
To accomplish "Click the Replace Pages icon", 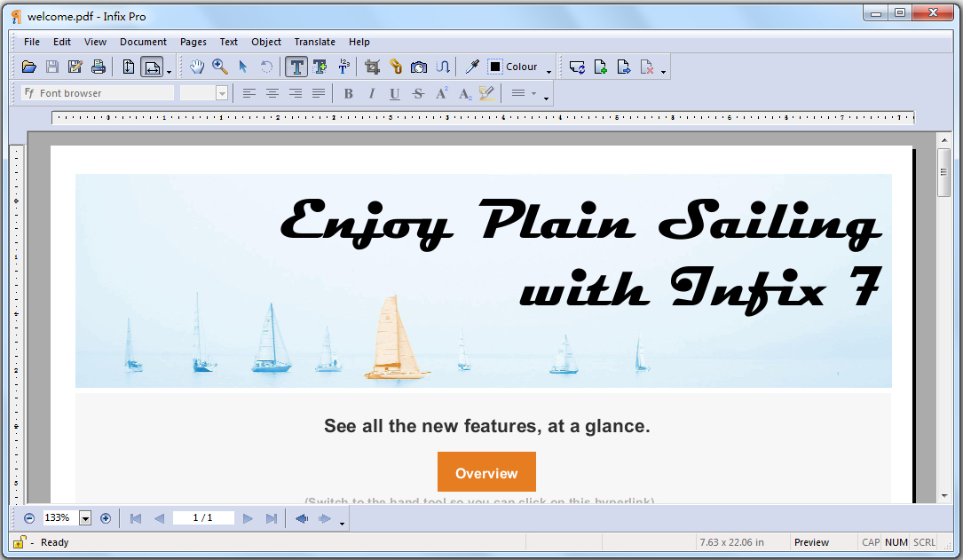I will coord(577,67).
